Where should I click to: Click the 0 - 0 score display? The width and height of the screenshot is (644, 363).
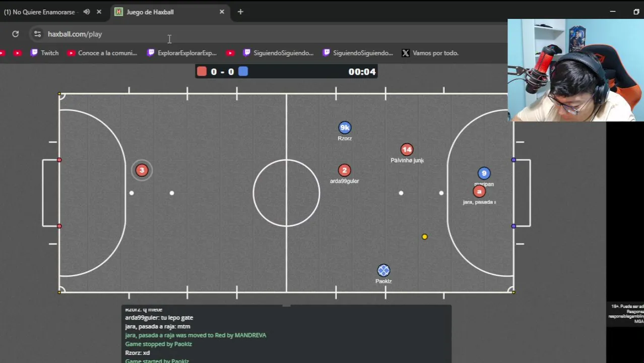tap(222, 72)
